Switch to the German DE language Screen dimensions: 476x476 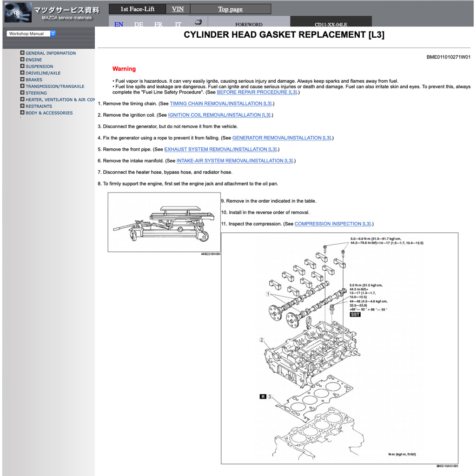coord(138,24)
